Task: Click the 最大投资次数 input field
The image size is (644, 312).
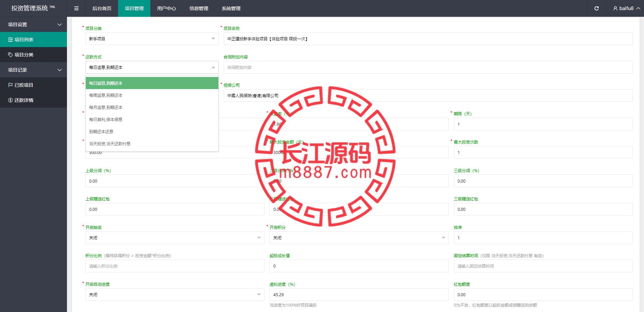Action: (x=543, y=152)
